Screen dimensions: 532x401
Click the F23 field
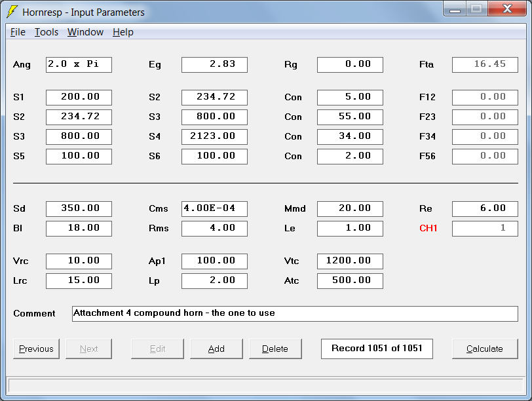pyautogui.click(x=485, y=117)
